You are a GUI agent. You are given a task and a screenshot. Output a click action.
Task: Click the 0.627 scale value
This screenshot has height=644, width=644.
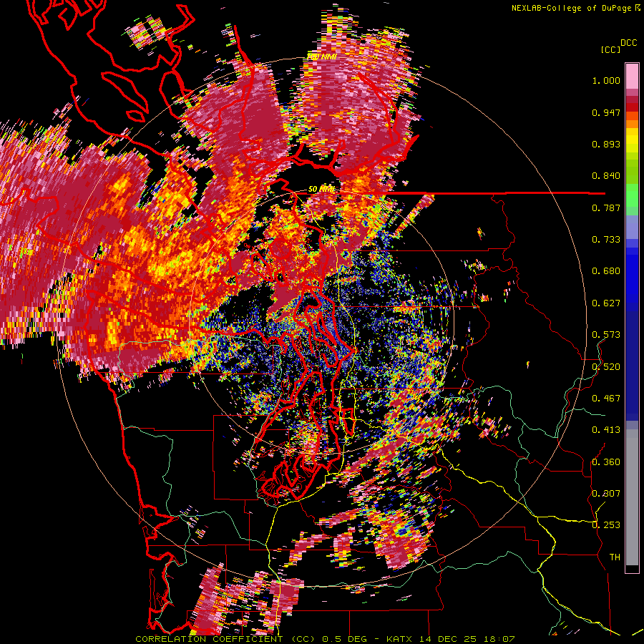point(606,303)
